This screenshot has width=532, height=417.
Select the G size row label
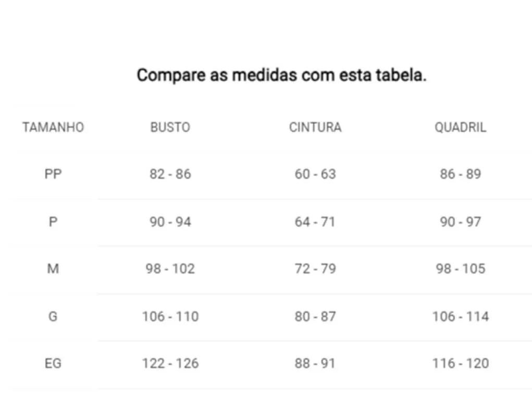[x=53, y=316]
